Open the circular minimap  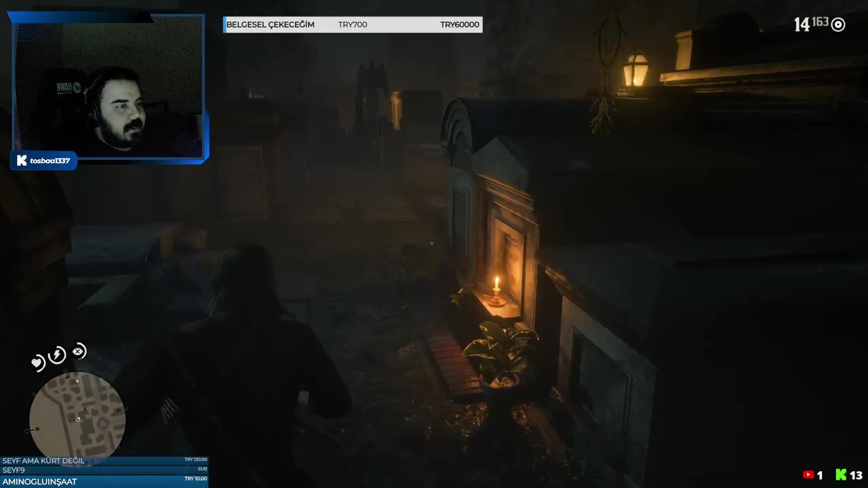click(77, 419)
